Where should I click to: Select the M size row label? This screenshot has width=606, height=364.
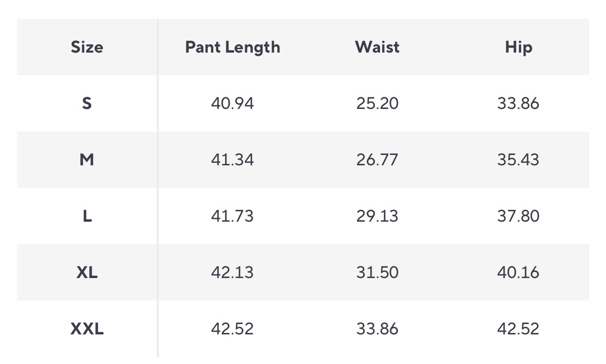87,160
